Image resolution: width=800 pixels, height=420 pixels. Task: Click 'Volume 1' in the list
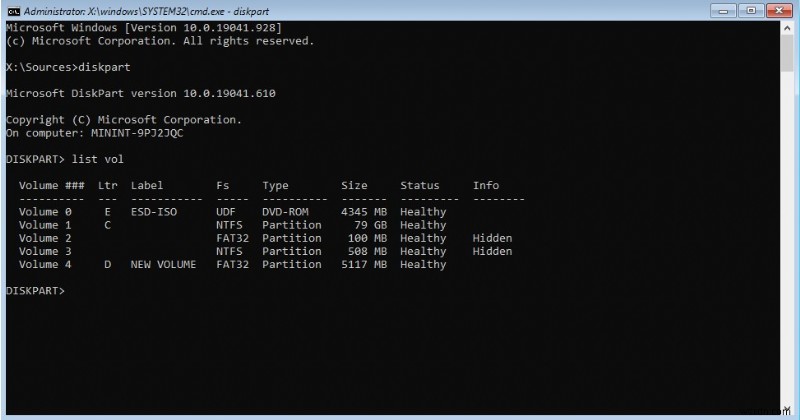(45, 225)
